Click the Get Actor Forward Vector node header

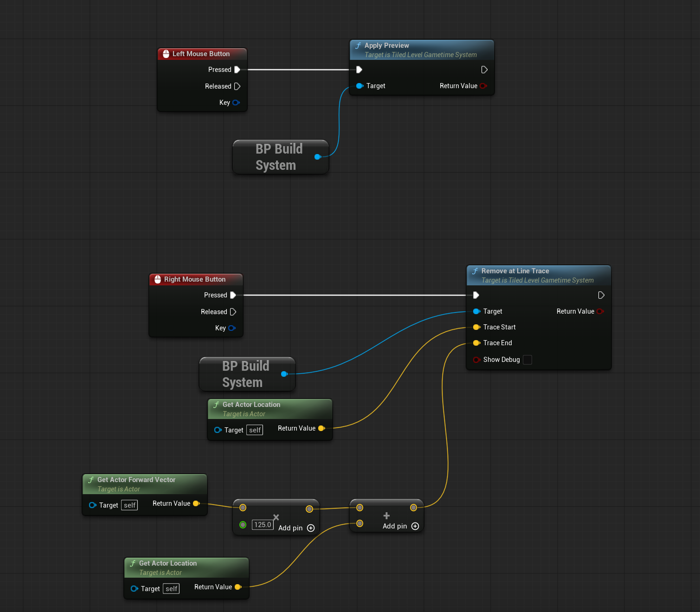click(136, 480)
